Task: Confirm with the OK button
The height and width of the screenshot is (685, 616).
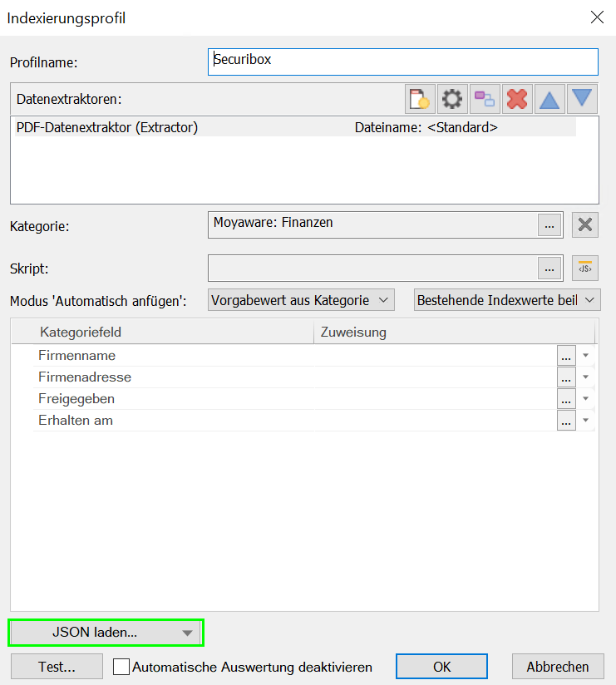Action: [x=441, y=667]
